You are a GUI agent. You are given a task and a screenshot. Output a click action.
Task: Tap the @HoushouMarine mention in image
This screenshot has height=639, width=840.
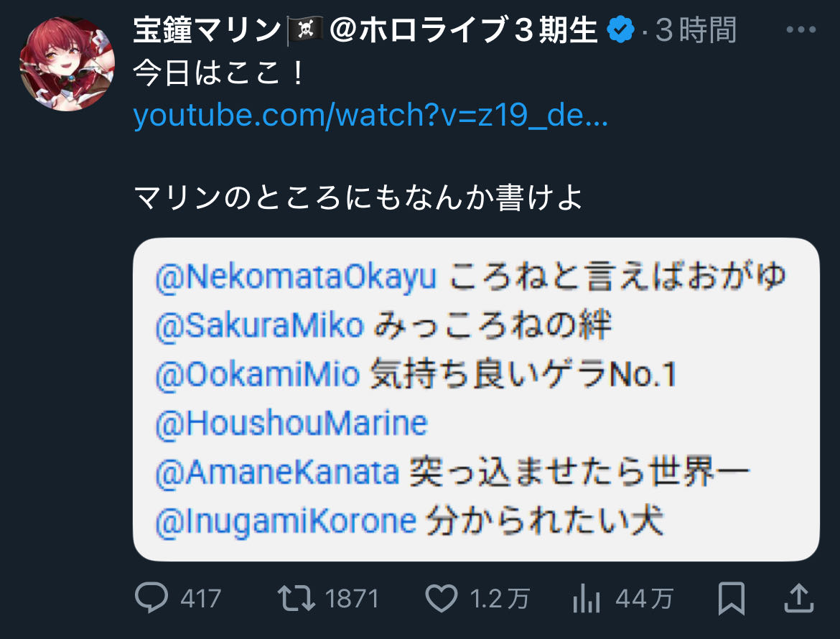(x=291, y=424)
